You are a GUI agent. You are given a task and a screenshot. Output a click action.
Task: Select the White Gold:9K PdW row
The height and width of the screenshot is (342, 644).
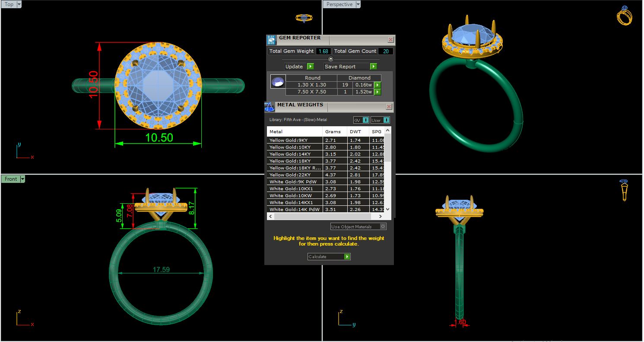click(326, 182)
